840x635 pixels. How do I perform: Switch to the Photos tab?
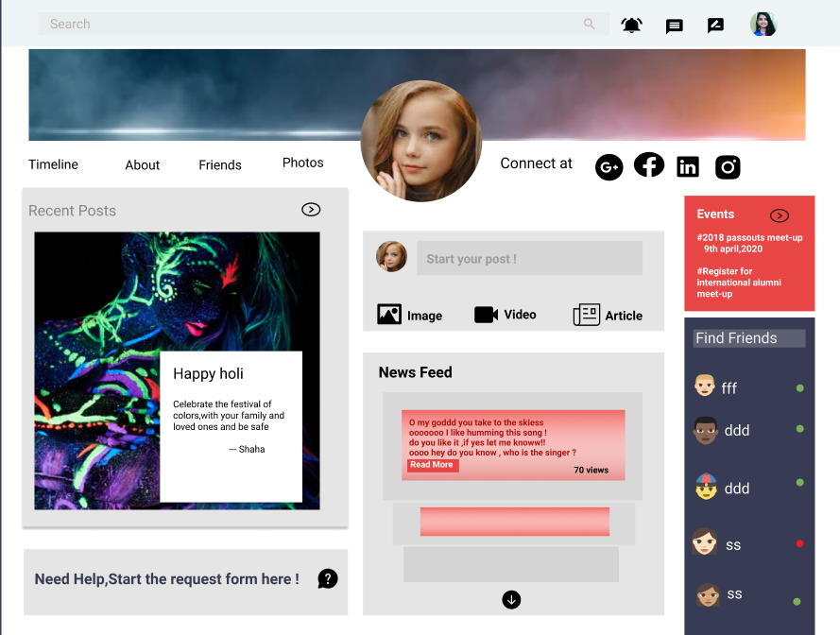tap(302, 163)
